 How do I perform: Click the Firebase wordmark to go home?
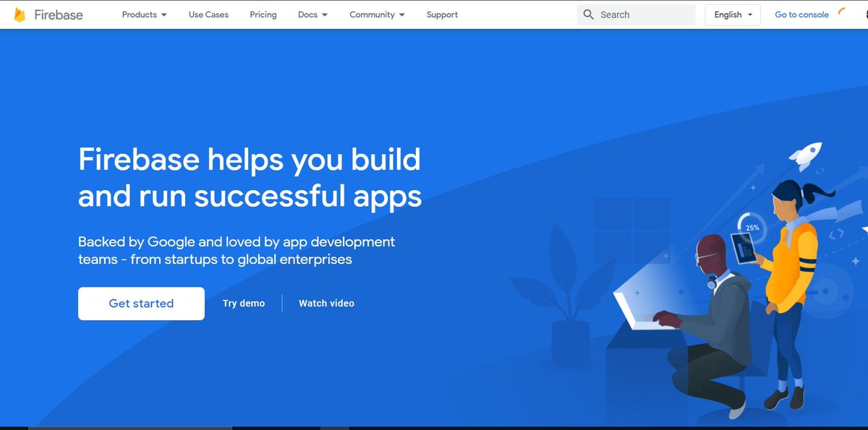pos(59,14)
